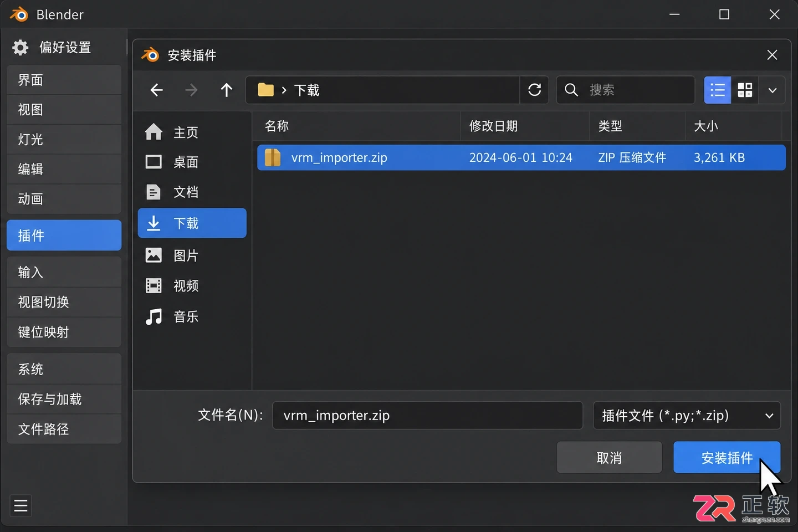Open the 动画 preferences tab
Viewport: 798px width, 532px height.
[x=64, y=199]
